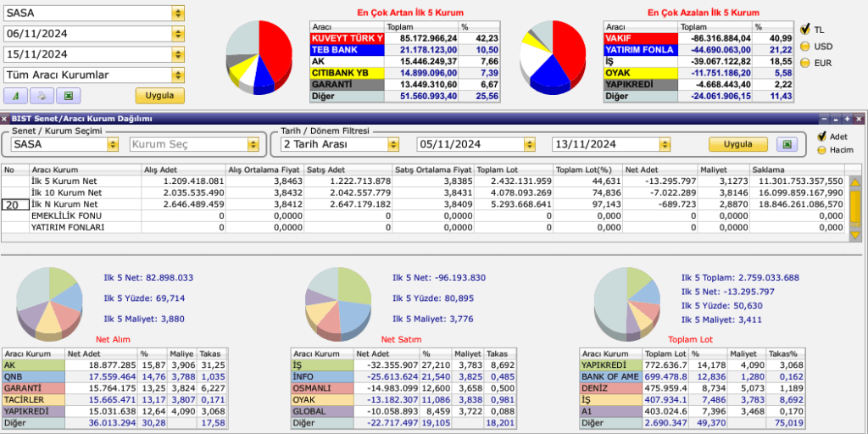Click A1 in the Toplam Lot table
868x434 pixels.
611,411
